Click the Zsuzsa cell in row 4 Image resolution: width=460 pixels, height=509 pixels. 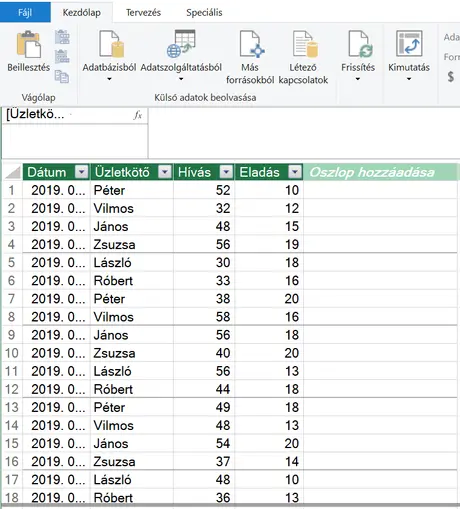tap(132, 244)
